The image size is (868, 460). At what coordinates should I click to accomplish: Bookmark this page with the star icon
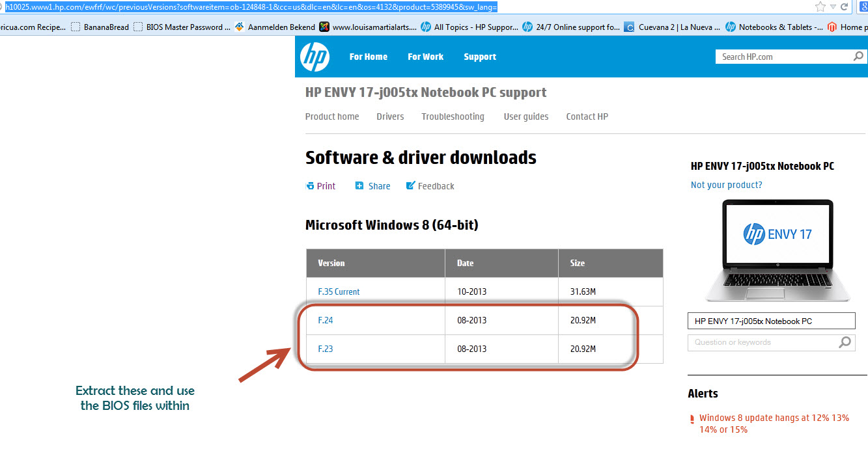point(820,7)
